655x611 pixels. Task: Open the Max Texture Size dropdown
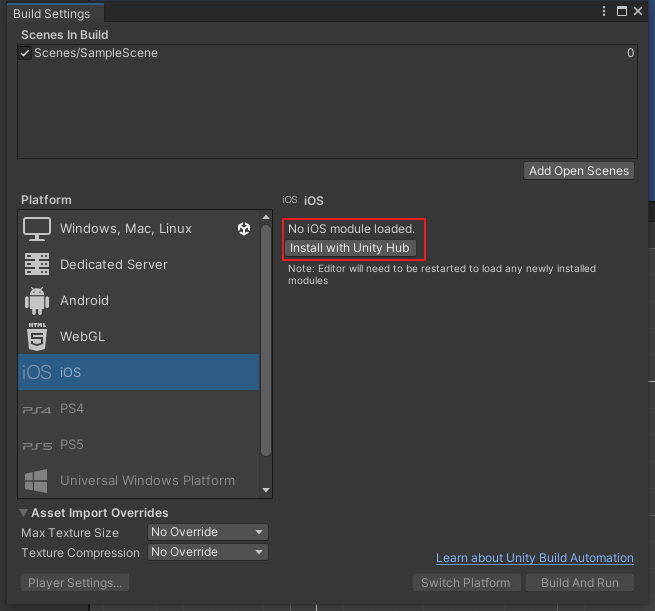pyautogui.click(x=208, y=532)
